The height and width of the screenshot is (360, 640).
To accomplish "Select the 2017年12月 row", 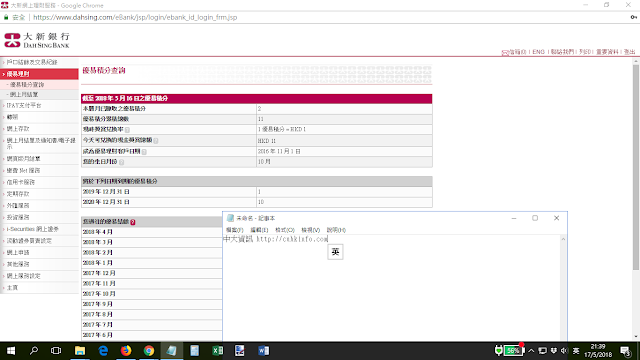I will pos(151,273).
